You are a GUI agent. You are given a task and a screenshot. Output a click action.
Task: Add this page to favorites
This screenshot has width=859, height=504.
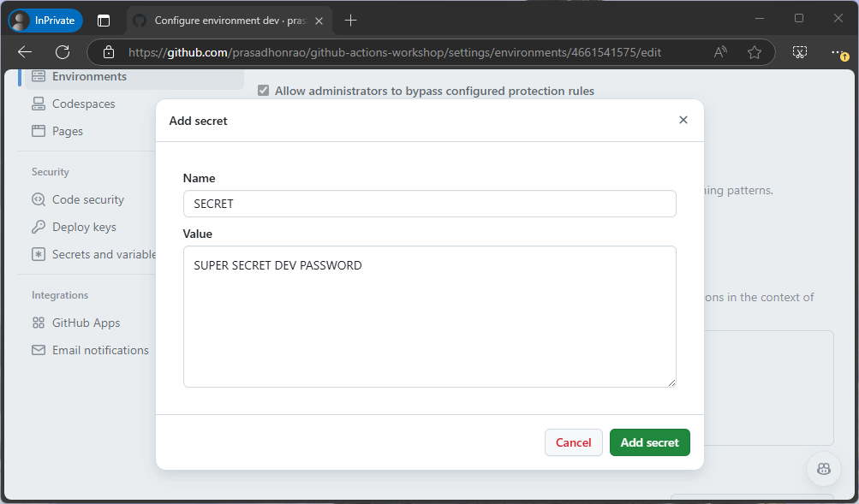coord(754,51)
